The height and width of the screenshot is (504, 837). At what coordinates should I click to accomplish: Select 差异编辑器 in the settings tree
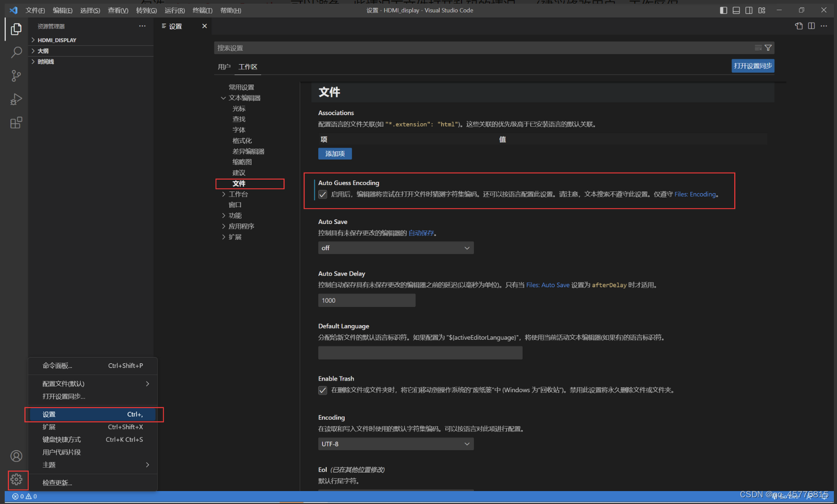(x=248, y=152)
